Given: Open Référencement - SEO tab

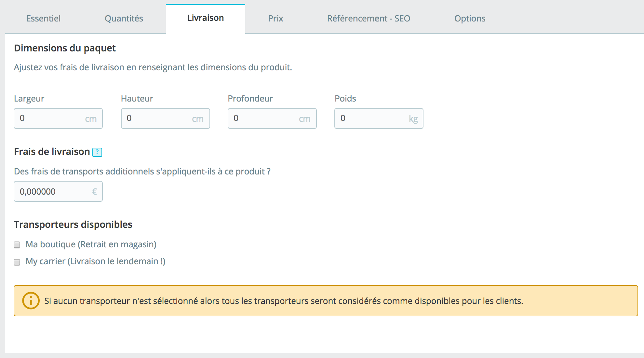Looking at the screenshot, I should [x=369, y=19].
